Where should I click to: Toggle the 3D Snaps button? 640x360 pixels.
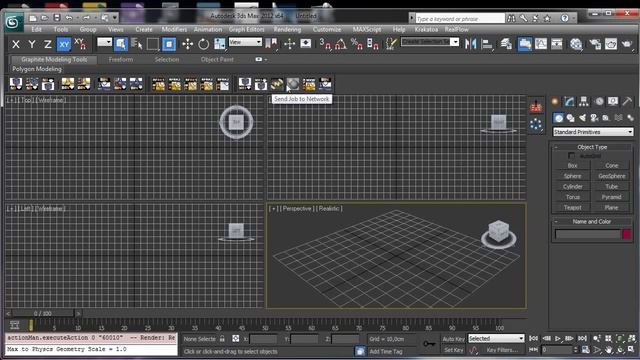tap(325, 44)
